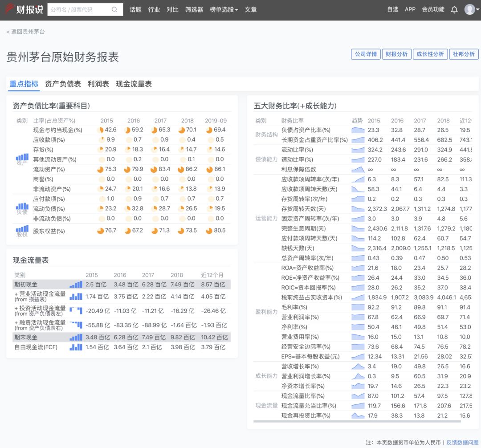The height and width of the screenshot is (448, 481).
Task: Switch to the 现金流量表 tab
Action: [x=134, y=84]
